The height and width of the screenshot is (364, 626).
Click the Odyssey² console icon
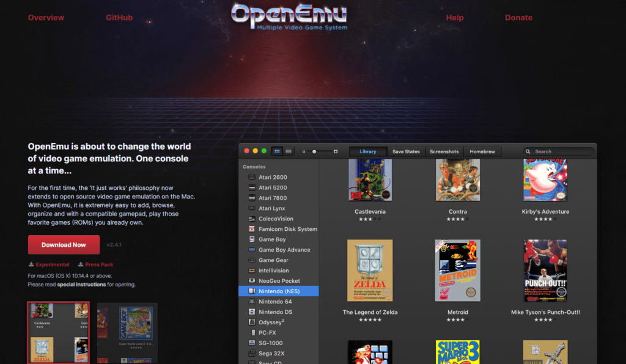[252, 322]
